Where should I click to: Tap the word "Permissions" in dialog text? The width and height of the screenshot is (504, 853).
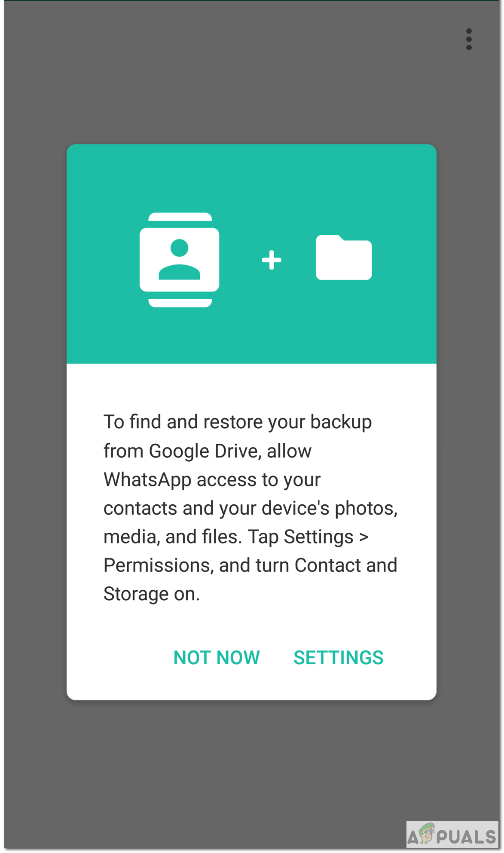point(159,565)
